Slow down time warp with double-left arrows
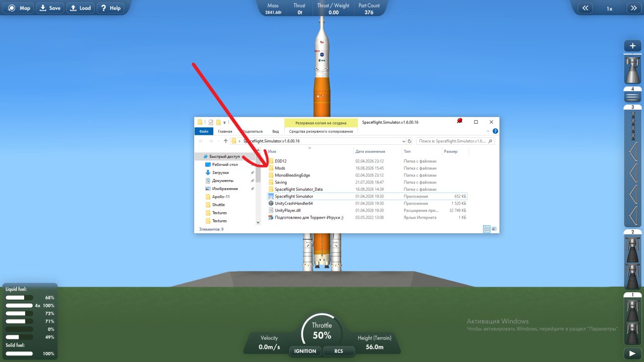The image size is (644, 362). tap(585, 8)
